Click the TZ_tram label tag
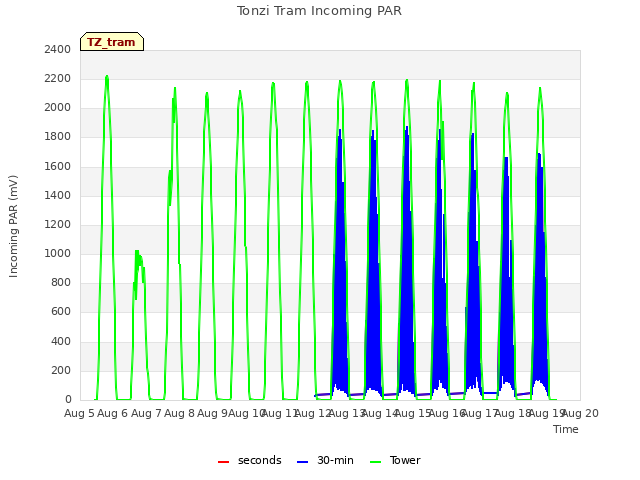 [x=112, y=42]
